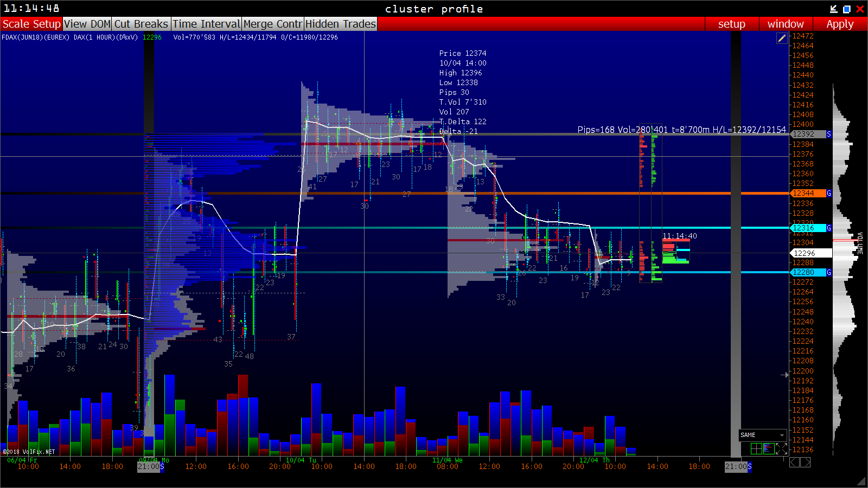Click the 10/04 Tu date label
868x488 pixels.
click(301, 460)
